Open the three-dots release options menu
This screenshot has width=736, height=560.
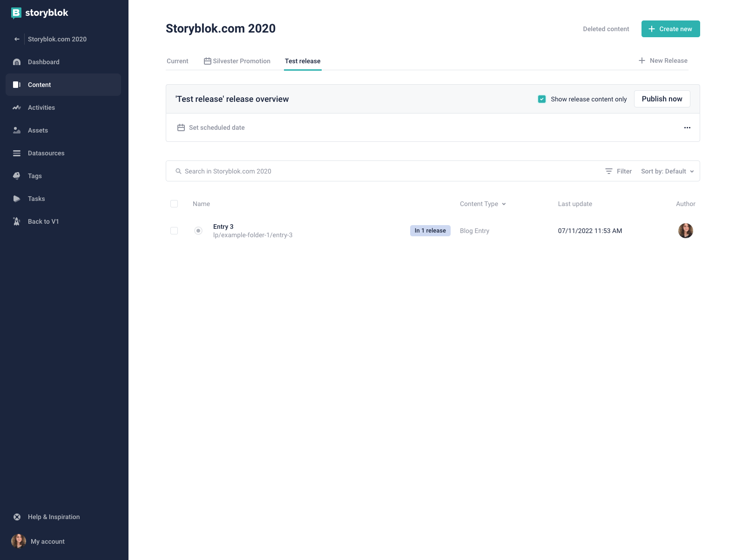click(687, 127)
